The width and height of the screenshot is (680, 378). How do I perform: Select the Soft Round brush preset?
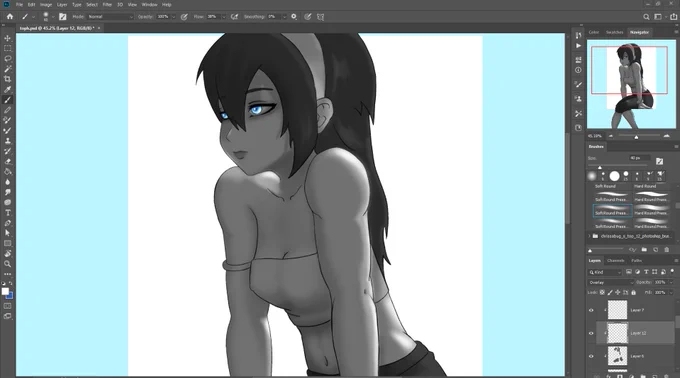click(x=605, y=186)
